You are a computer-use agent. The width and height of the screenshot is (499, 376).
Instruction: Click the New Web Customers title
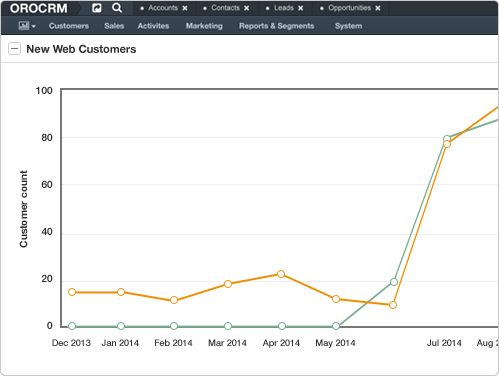(x=81, y=49)
